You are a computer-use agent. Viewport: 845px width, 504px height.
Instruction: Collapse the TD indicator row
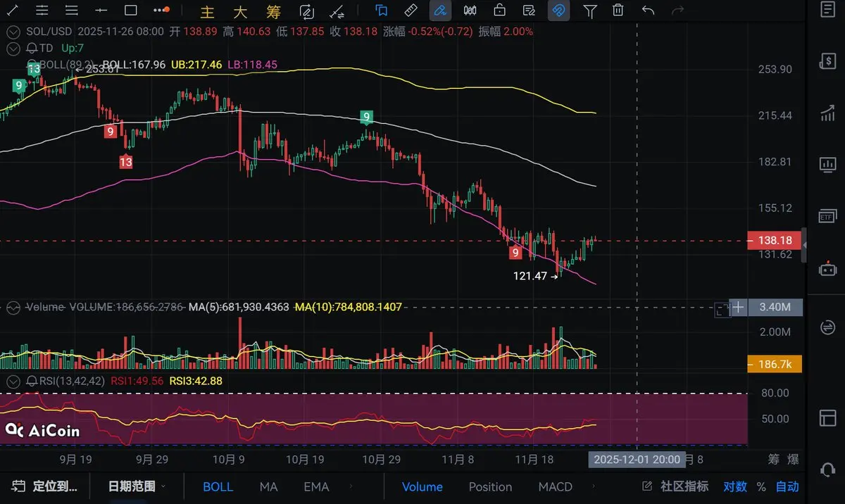click(x=13, y=48)
